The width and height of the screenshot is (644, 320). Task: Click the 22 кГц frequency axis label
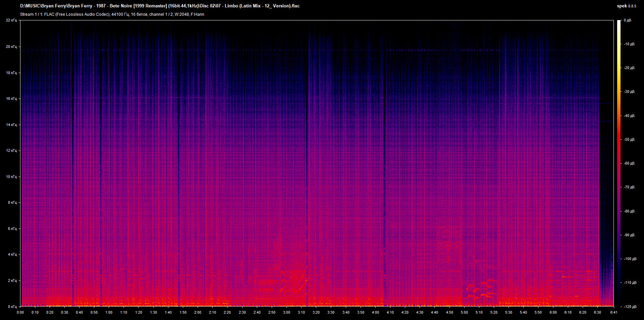[11, 20]
